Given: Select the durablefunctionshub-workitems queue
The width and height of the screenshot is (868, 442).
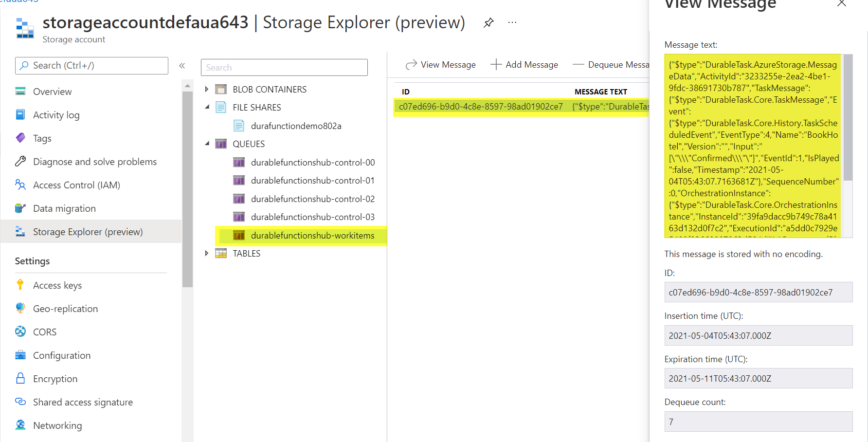Looking at the screenshot, I should point(312,235).
